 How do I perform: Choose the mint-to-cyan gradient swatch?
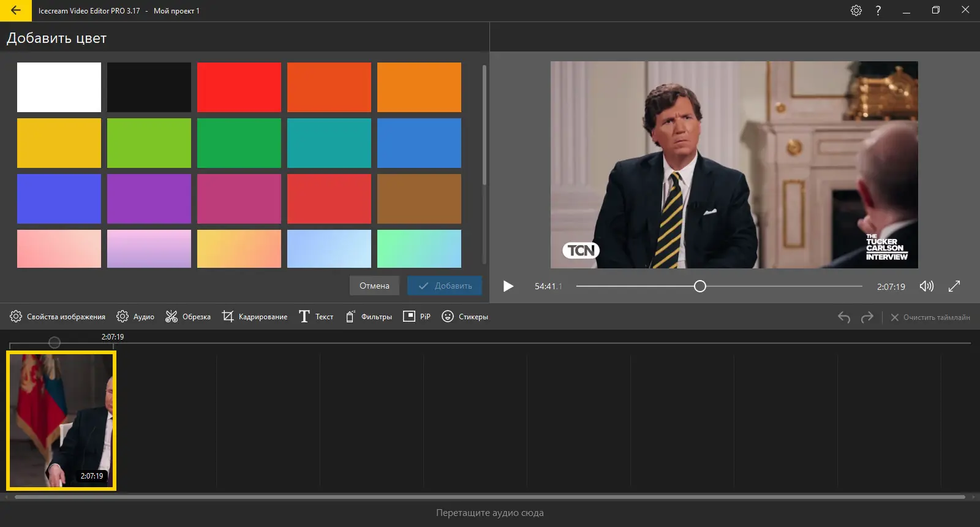pyautogui.click(x=419, y=249)
